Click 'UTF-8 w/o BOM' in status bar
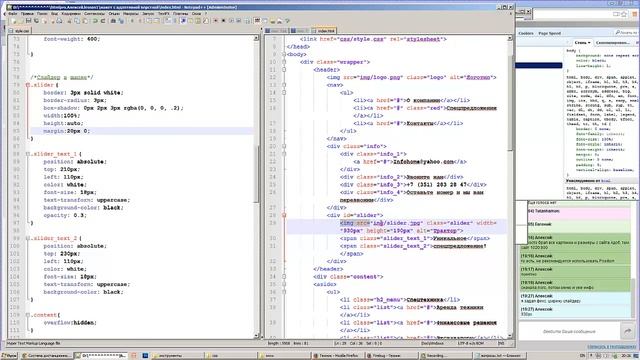The height and width of the screenshot is (360, 640). (x=471, y=343)
